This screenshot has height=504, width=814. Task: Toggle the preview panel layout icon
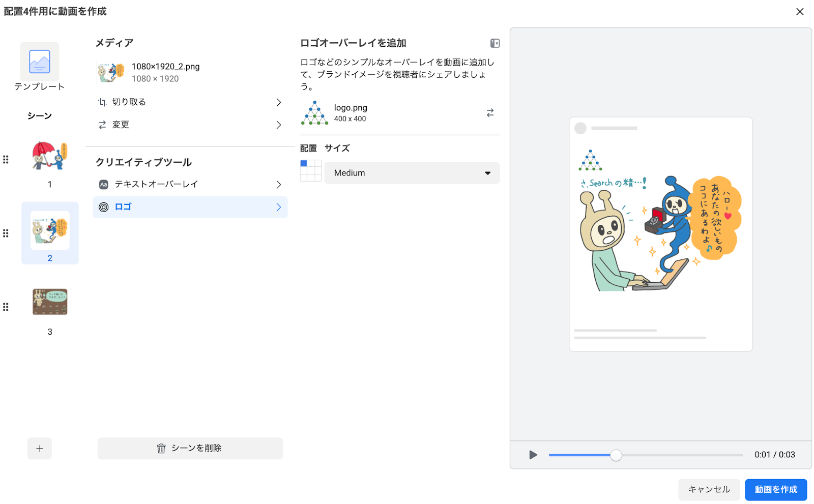tap(495, 43)
